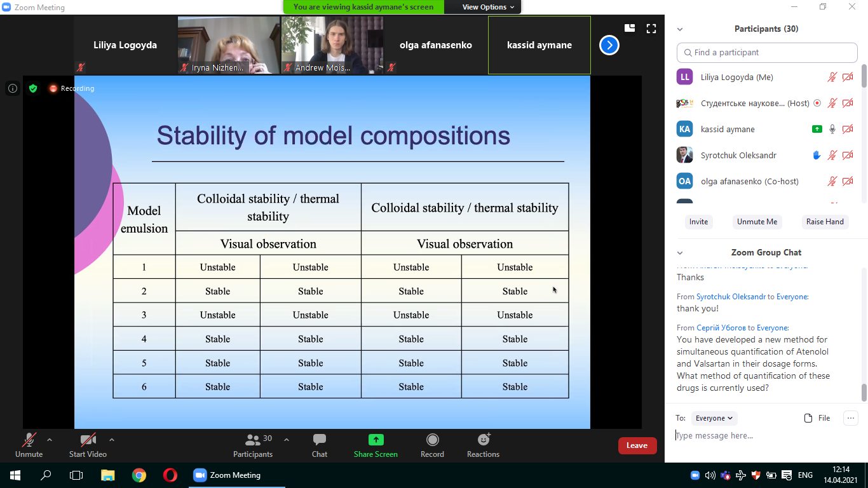This screenshot has height=488, width=868.
Task: Show next participants with blue arrow
Action: [x=609, y=45]
